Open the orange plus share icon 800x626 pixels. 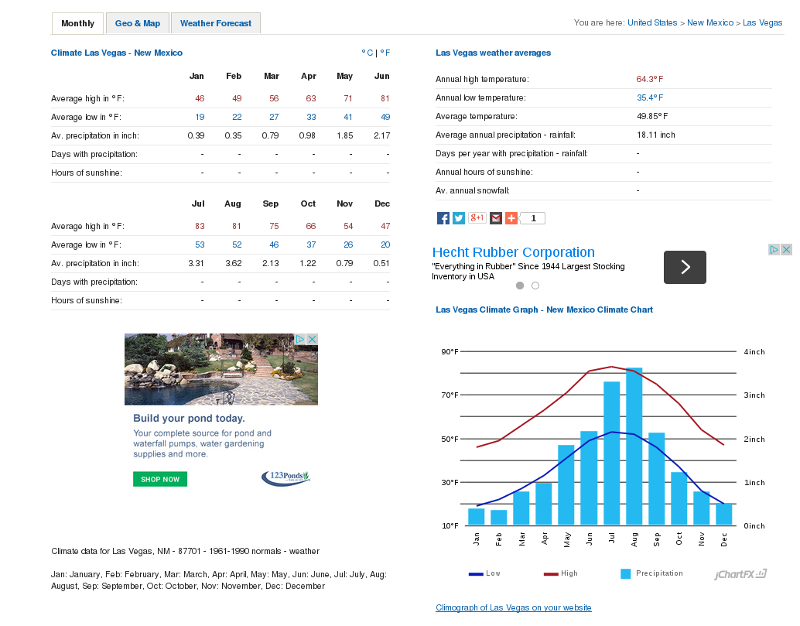tap(511, 218)
